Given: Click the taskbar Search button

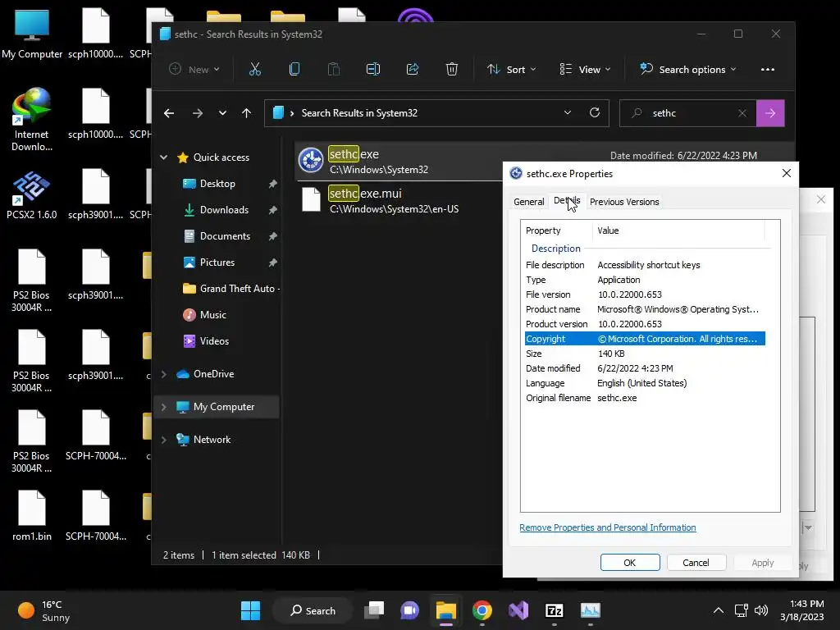Looking at the screenshot, I should (x=313, y=610).
